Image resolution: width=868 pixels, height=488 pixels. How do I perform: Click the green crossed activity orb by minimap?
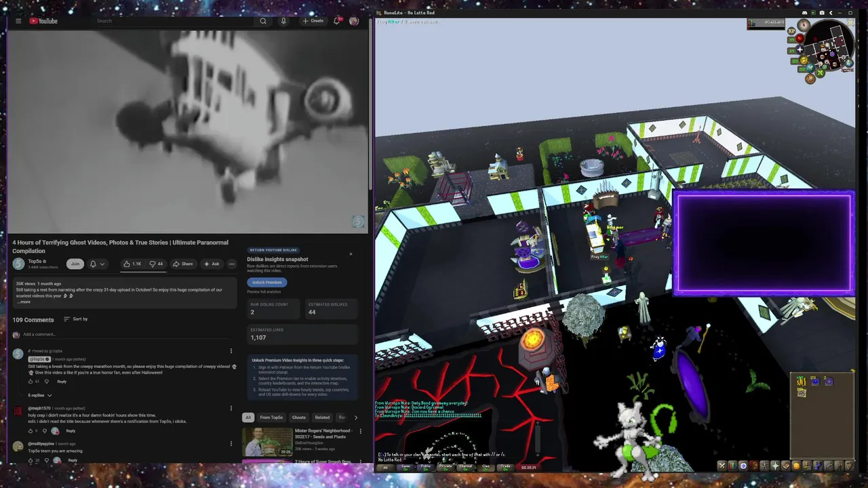pyautogui.click(x=820, y=73)
